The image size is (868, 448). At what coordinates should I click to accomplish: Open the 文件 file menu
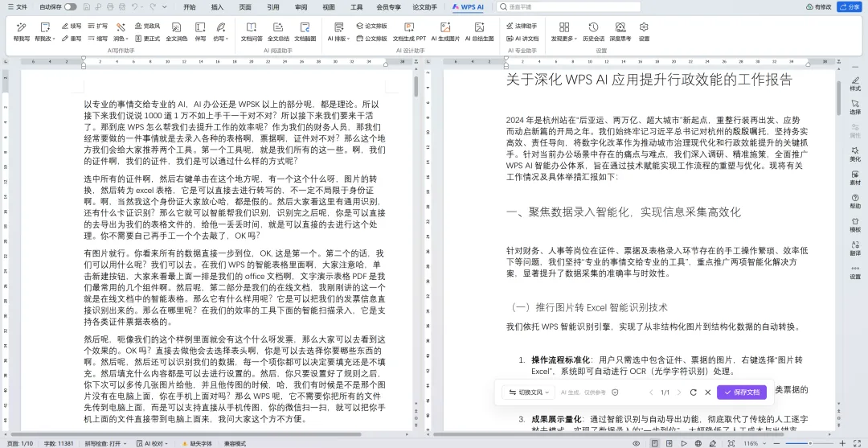pyautogui.click(x=17, y=6)
